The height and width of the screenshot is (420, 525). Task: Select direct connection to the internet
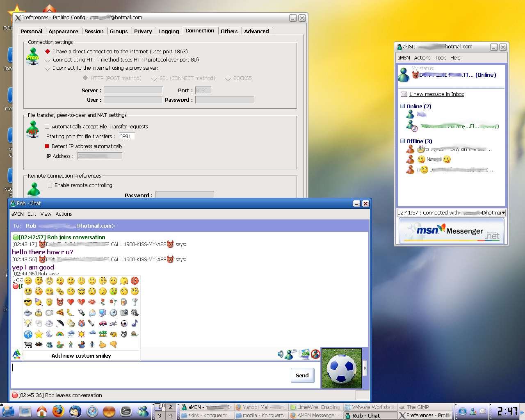pos(48,51)
